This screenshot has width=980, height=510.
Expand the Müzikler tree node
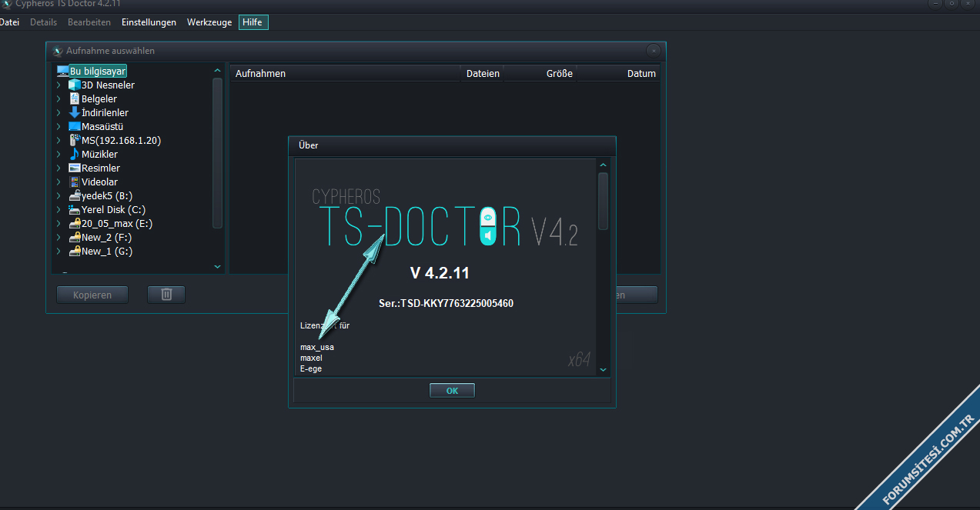[59, 154]
